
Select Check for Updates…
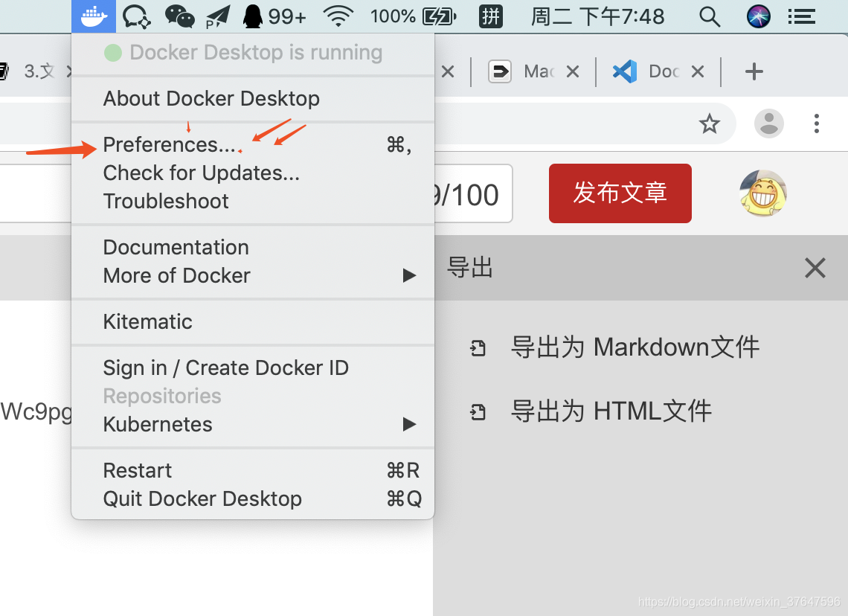coord(253,173)
